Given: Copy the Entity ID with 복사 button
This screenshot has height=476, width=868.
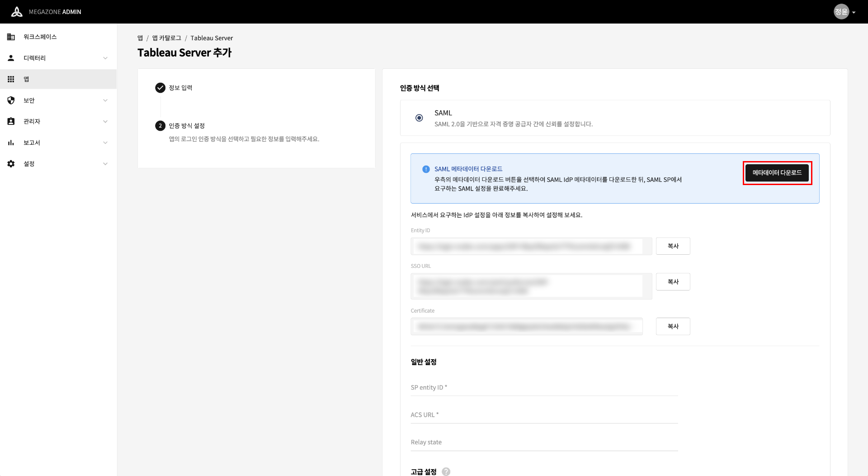Looking at the screenshot, I should click(x=673, y=246).
